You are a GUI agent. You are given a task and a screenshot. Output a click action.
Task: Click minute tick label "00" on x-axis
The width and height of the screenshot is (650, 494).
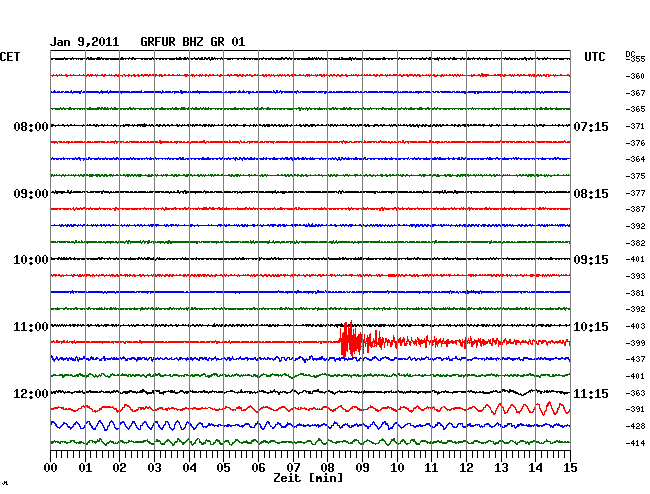coord(51,468)
